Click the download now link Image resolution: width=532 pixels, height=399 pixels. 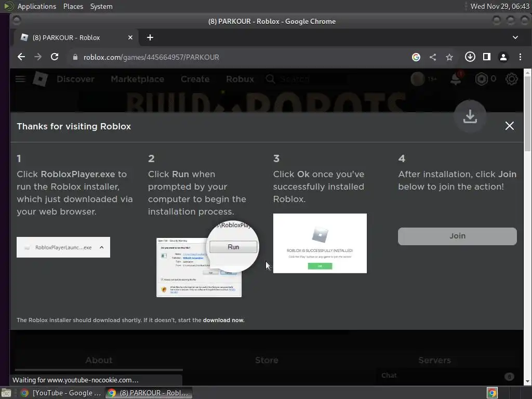pos(223,320)
